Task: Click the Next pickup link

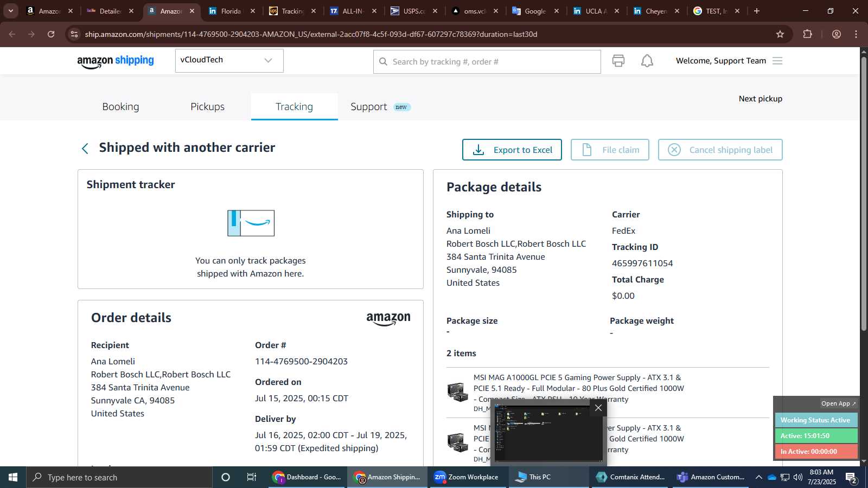Action: [760, 99]
